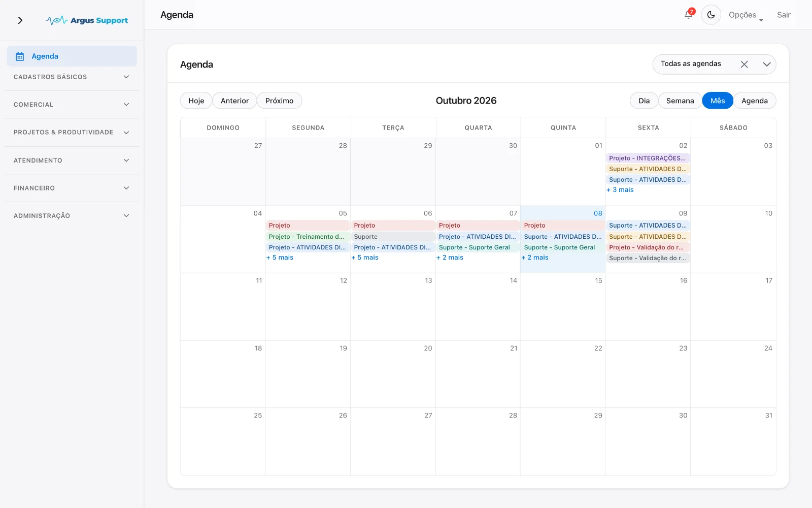Switch to Semana view
812x508 pixels.
pos(680,101)
